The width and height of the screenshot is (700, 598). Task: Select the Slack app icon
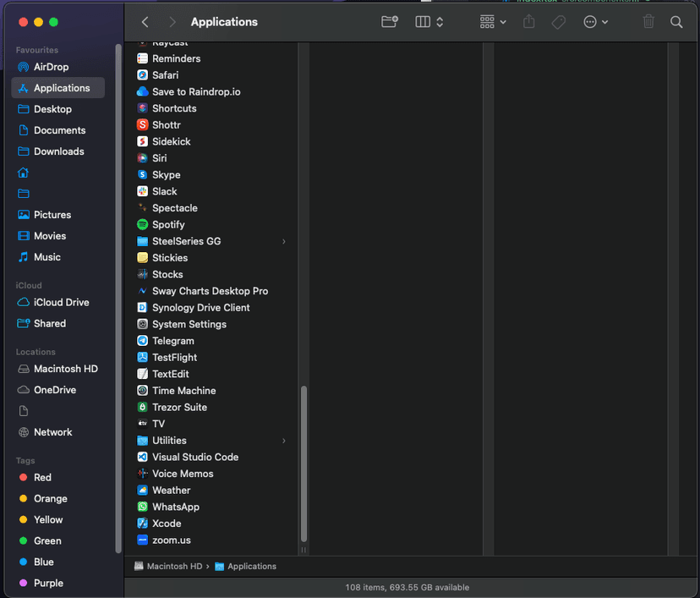(x=142, y=191)
